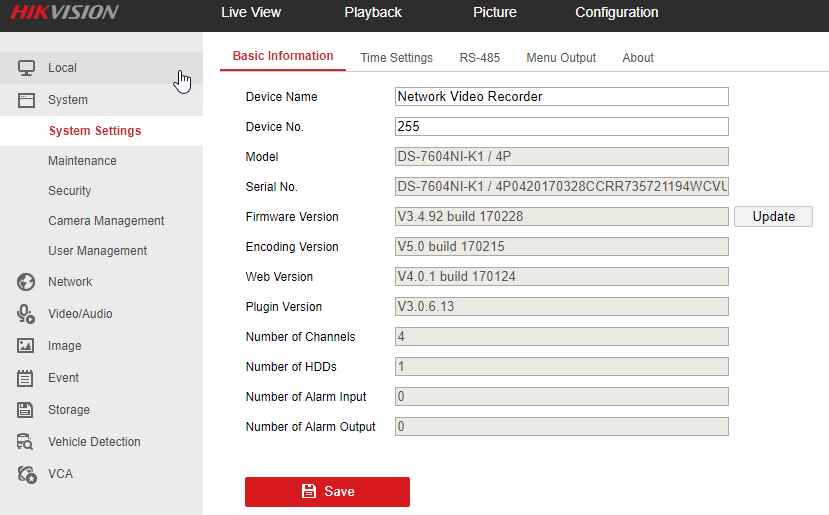This screenshot has height=515, width=829.
Task: Click Update next to Firmware Version
Action: (773, 217)
